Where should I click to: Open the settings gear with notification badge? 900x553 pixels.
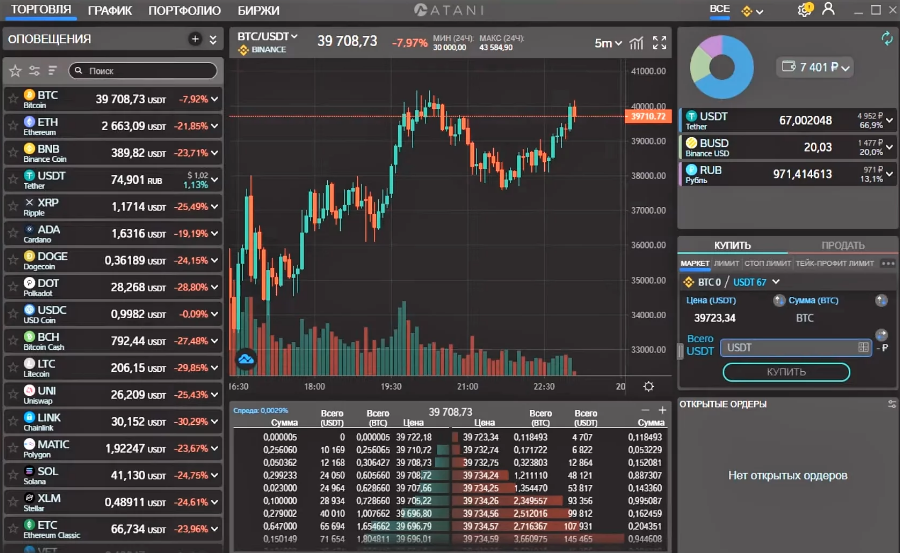(x=805, y=9)
